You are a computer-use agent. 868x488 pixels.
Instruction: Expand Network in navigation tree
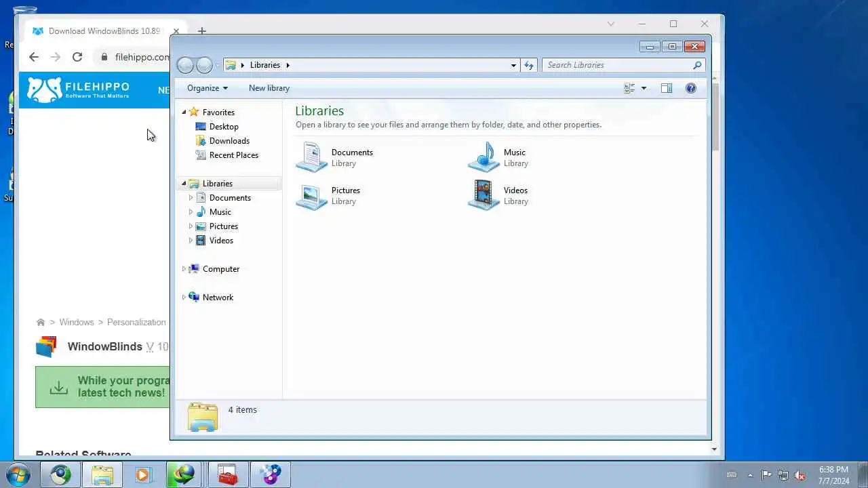point(184,298)
